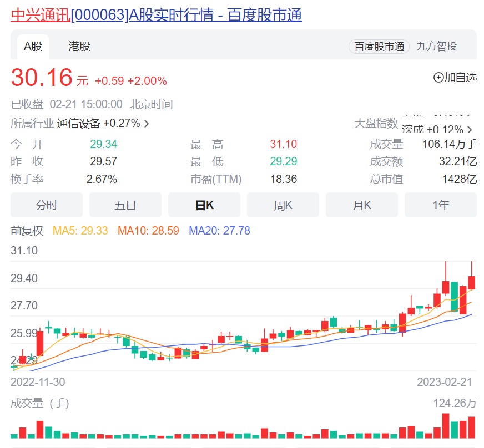This screenshot has width=484, height=448.
Task: Show the 五日 chart
Action: point(125,205)
